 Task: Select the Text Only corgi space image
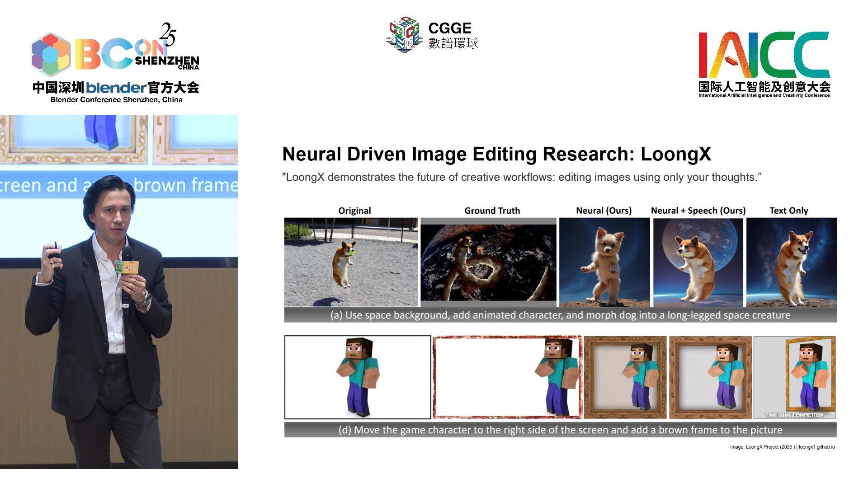[792, 262]
